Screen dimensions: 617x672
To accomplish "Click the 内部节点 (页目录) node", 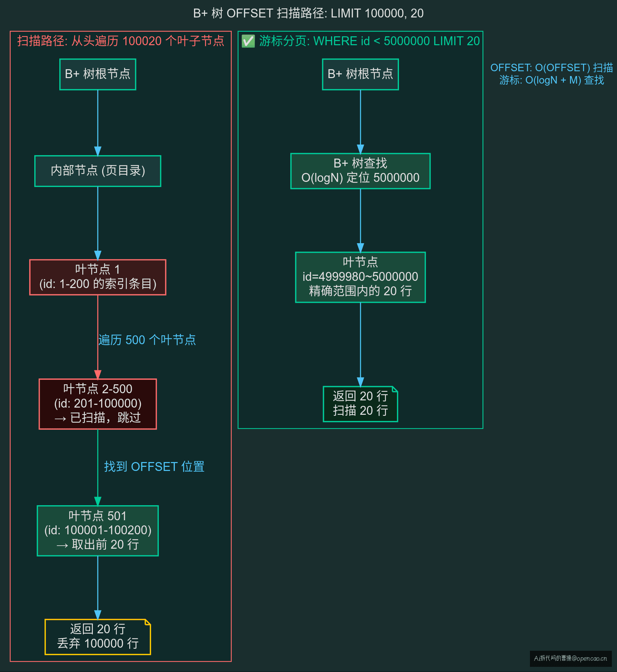I will (x=98, y=171).
